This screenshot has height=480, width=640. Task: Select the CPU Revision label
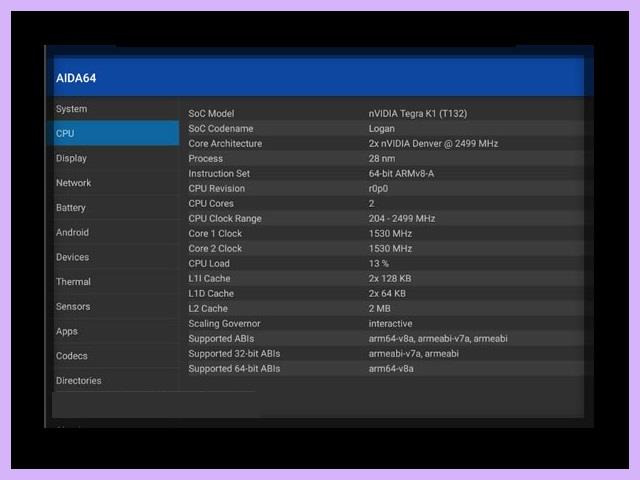click(x=217, y=189)
